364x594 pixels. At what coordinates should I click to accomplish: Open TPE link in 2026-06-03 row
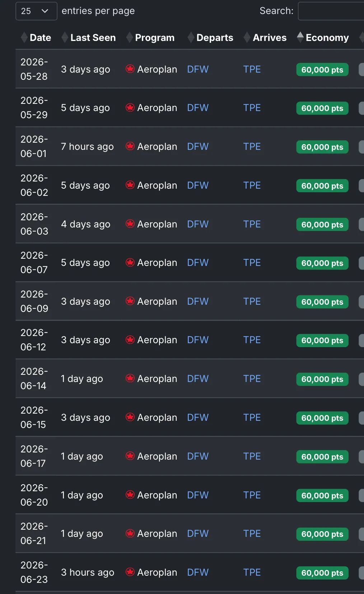(252, 224)
